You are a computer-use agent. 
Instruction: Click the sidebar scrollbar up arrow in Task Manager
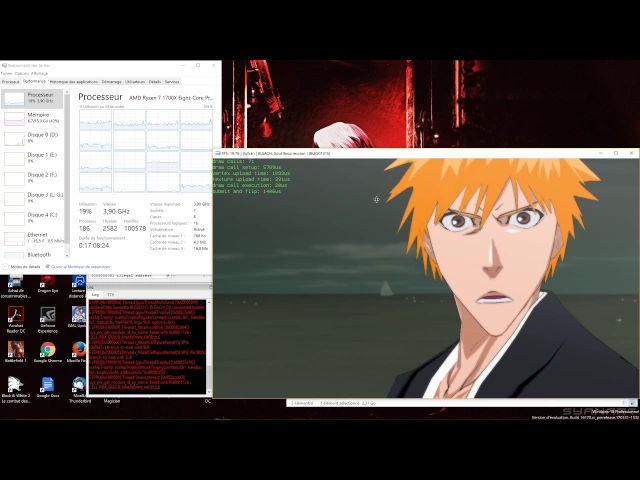pyautogui.click(x=67, y=92)
